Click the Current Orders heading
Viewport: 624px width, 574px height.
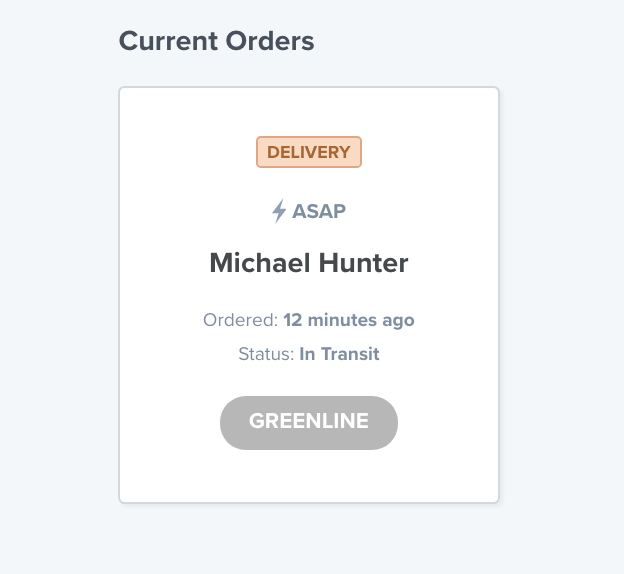pos(216,41)
